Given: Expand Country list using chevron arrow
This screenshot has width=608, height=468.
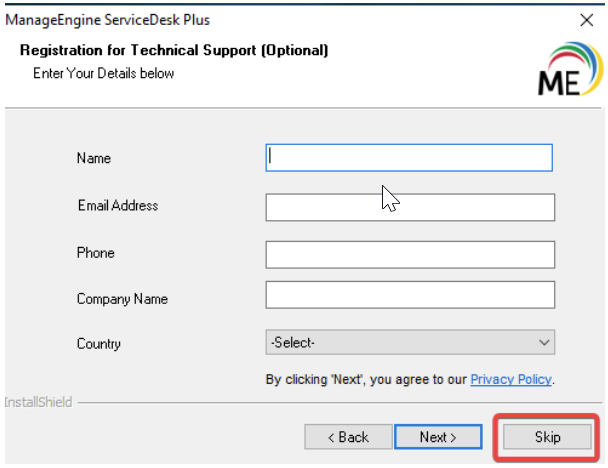Looking at the screenshot, I should click(544, 343).
